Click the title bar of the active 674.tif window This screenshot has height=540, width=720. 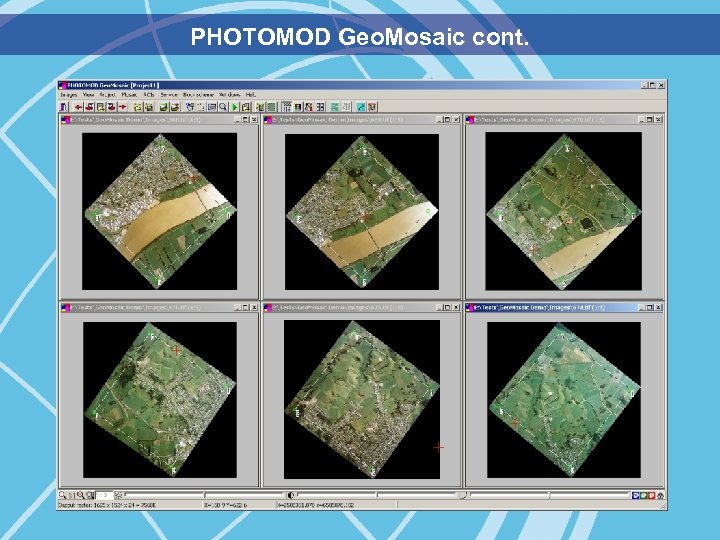pos(564,307)
